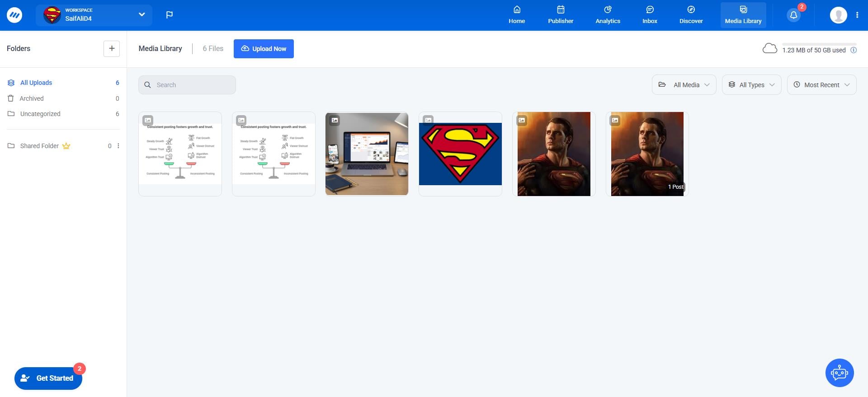Image resolution: width=868 pixels, height=397 pixels.
Task: Open the Superman portrait with 1 Post
Action: (x=647, y=154)
